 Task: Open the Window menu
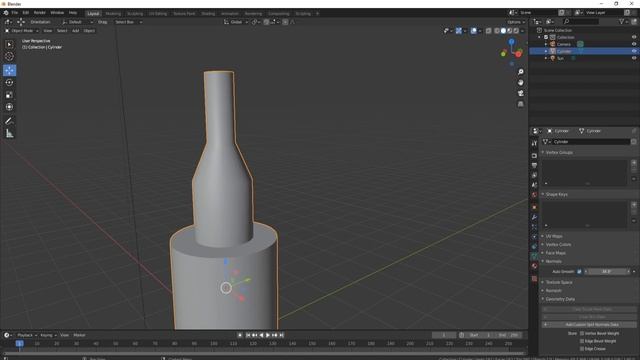[x=57, y=13]
